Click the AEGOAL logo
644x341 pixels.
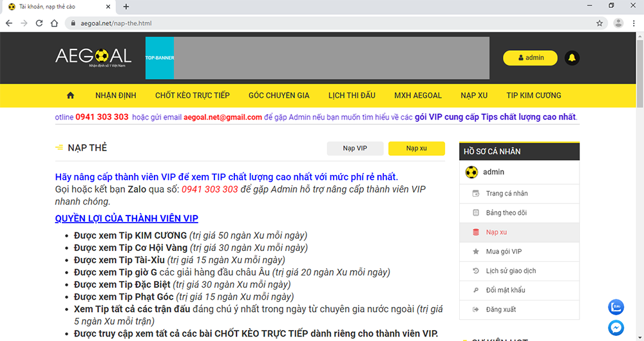[93, 57]
